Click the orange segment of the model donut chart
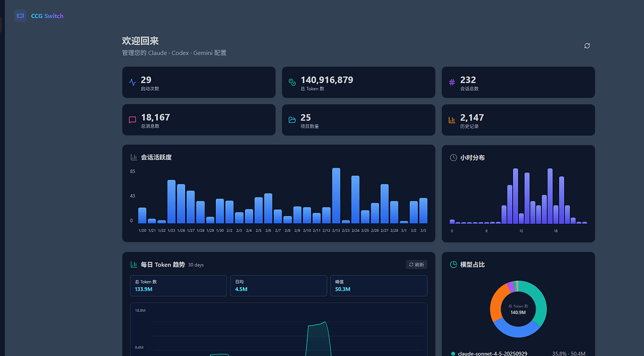 497,303
